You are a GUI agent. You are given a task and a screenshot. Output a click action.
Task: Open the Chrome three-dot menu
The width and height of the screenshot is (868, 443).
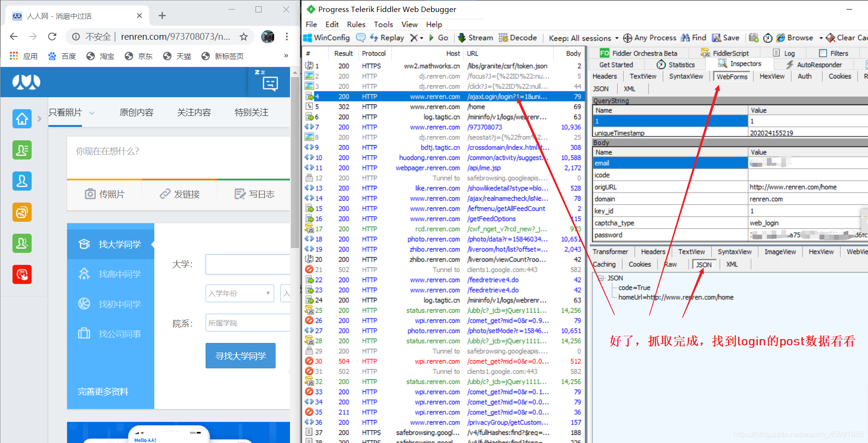coord(287,36)
